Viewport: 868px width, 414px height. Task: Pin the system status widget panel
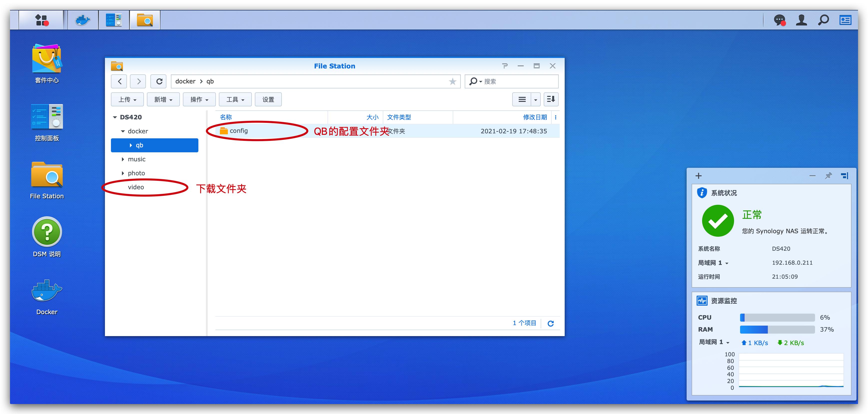(828, 176)
